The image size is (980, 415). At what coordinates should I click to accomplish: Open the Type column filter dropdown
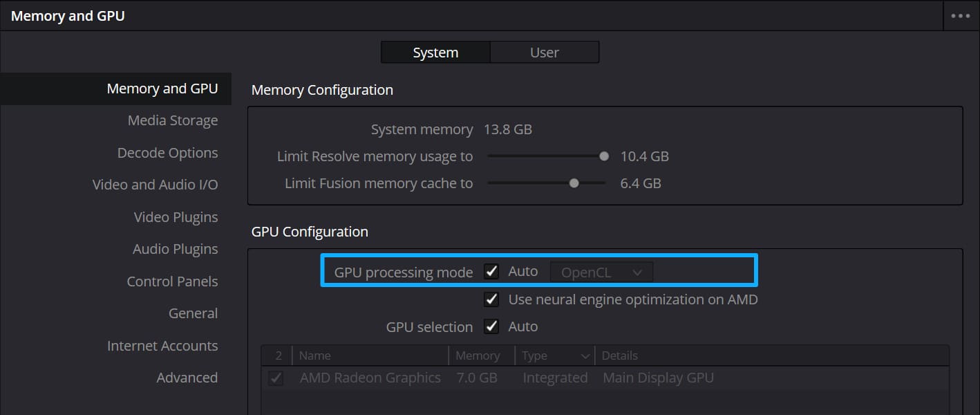click(x=587, y=355)
